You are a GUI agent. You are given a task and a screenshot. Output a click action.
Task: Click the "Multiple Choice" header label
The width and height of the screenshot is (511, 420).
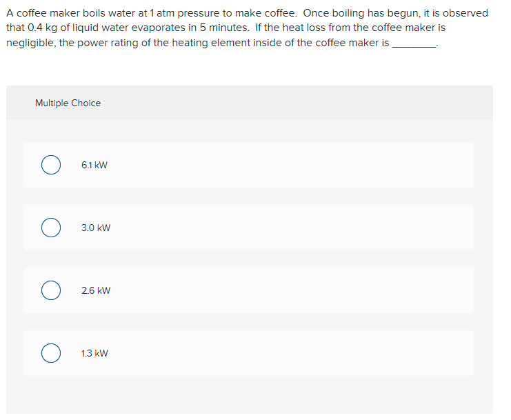[68, 103]
